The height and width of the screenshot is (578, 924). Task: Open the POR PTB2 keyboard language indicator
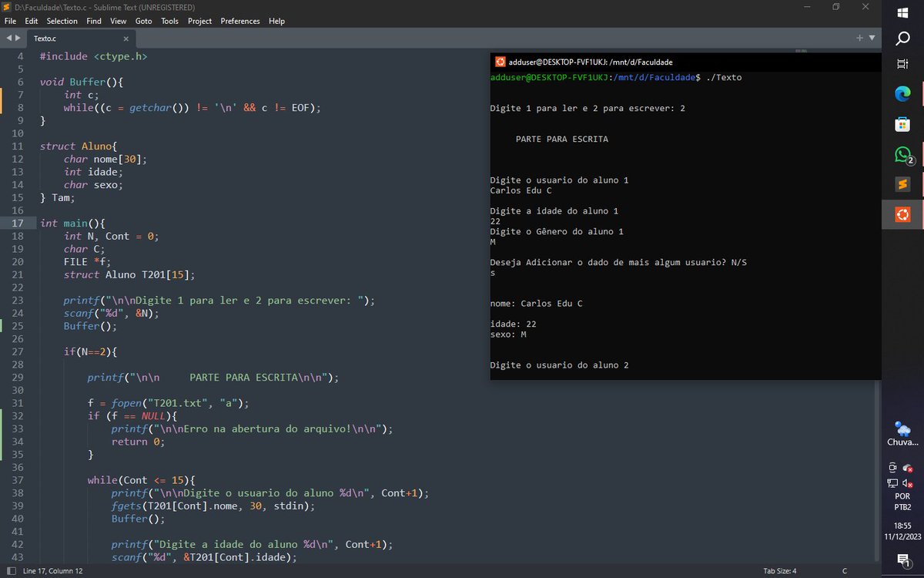[902, 502]
